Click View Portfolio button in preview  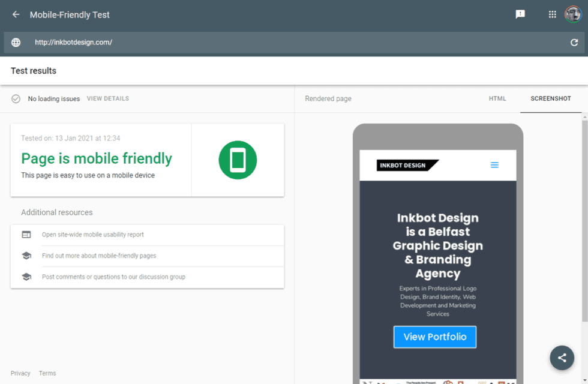coord(434,337)
